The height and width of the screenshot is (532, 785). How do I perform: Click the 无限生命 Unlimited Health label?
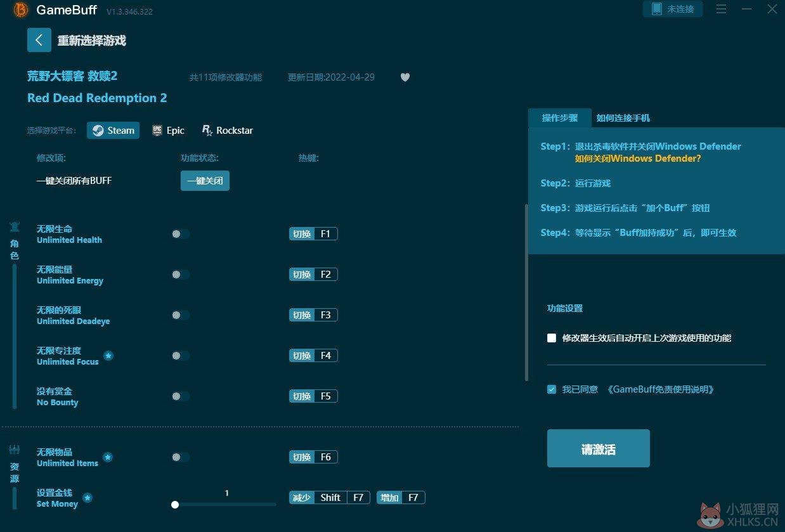69,234
